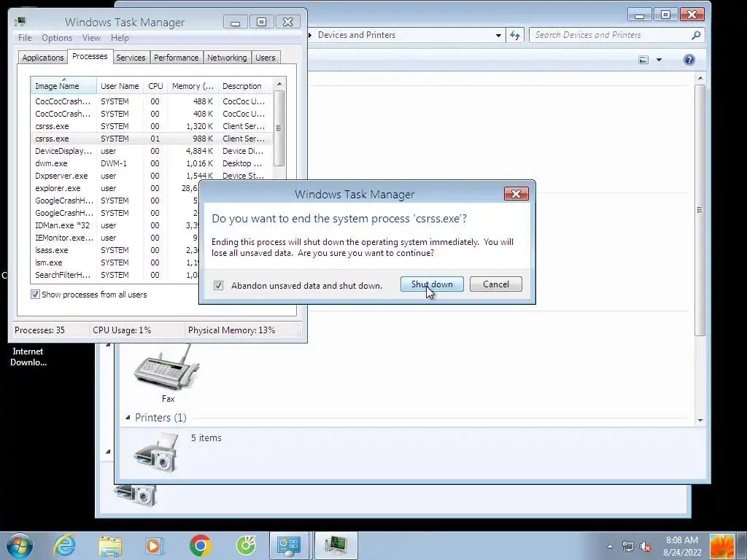Image resolution: width=747 pixels, height=560 pixels.
Task: Sort processes by CPU column
Action: tap(155, 86)
